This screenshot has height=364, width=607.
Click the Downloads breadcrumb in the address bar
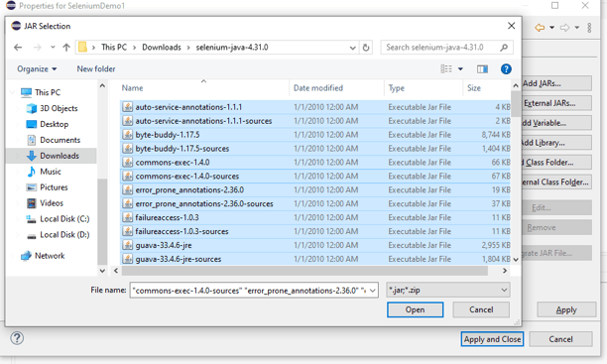pyautogui.click(x=162, y=48)
